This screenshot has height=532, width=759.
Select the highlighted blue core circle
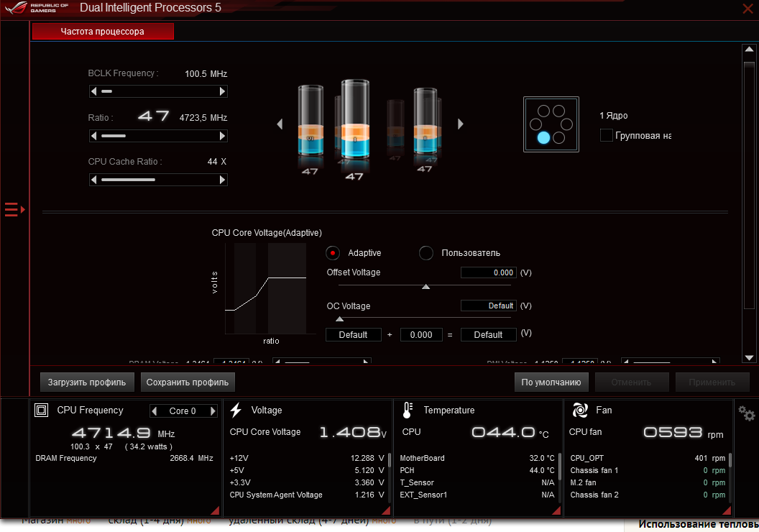pos(543,138)
